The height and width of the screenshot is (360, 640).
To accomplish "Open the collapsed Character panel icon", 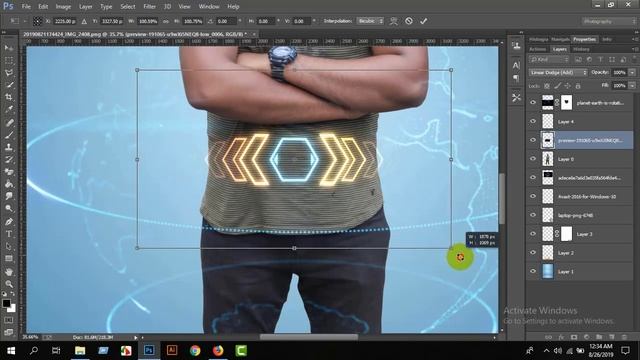I will pos(516,65).
